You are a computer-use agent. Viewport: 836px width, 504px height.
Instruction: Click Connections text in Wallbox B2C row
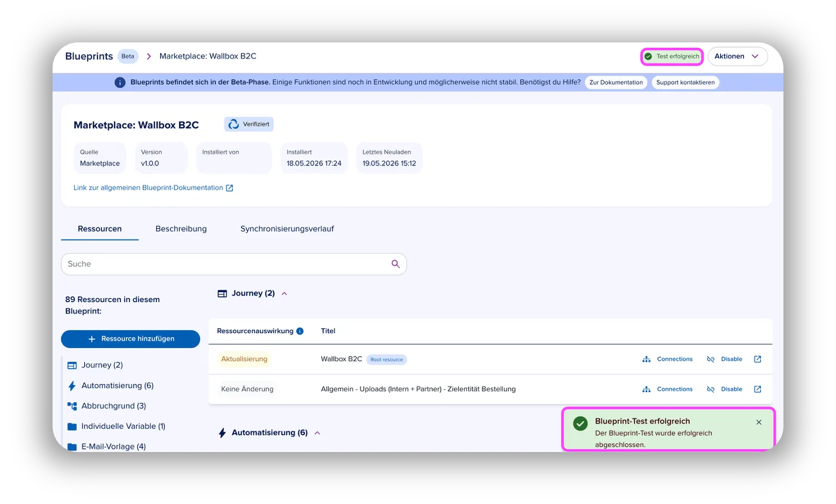pos(675,359)
